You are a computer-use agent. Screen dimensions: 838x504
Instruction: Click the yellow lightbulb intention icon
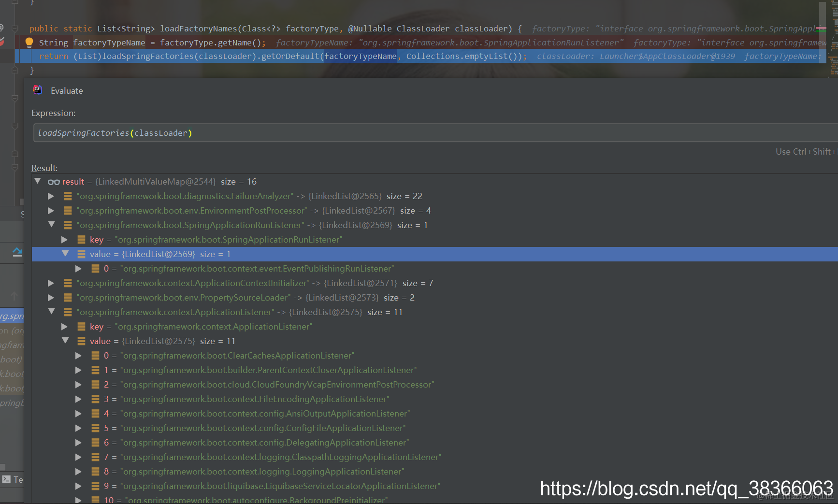(29, 43)
